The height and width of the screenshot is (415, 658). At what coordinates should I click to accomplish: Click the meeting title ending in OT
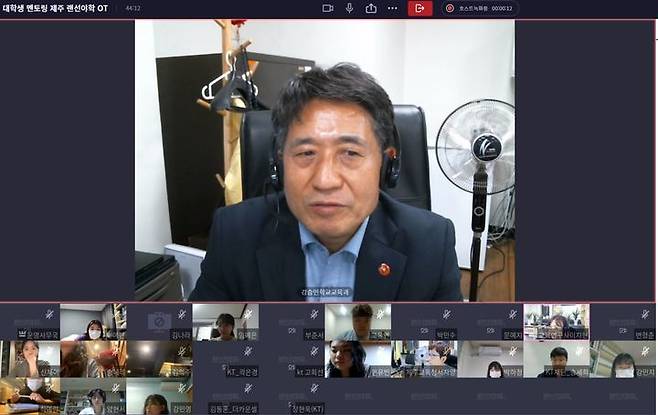pos(55,8)
